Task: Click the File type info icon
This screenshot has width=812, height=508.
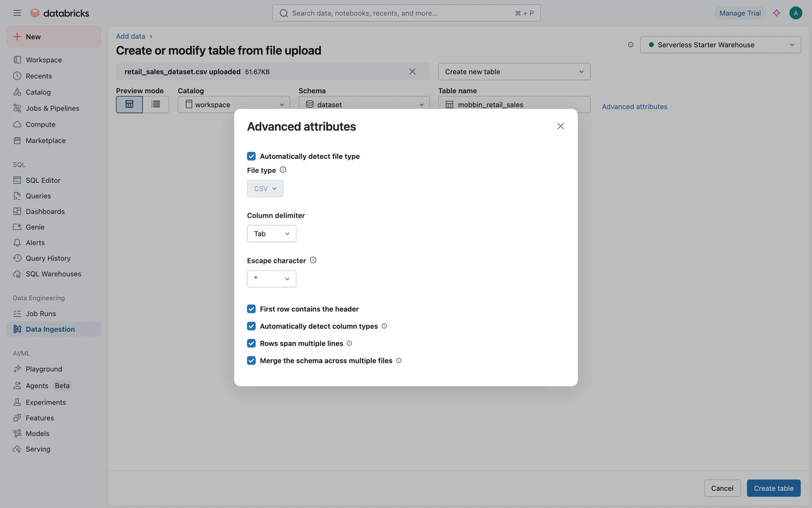Action: 283,170
